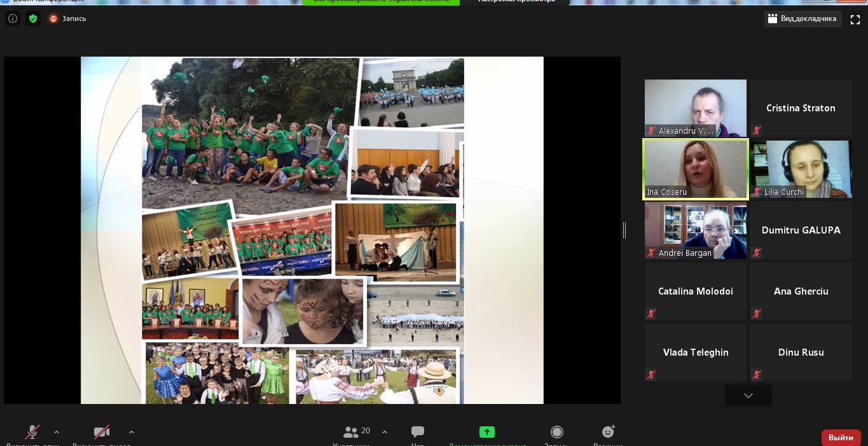Select Andrei Bargan's video thumbnail
This screenshot has height=446, width=868.
pyautogui.click(x=696, y=230)
